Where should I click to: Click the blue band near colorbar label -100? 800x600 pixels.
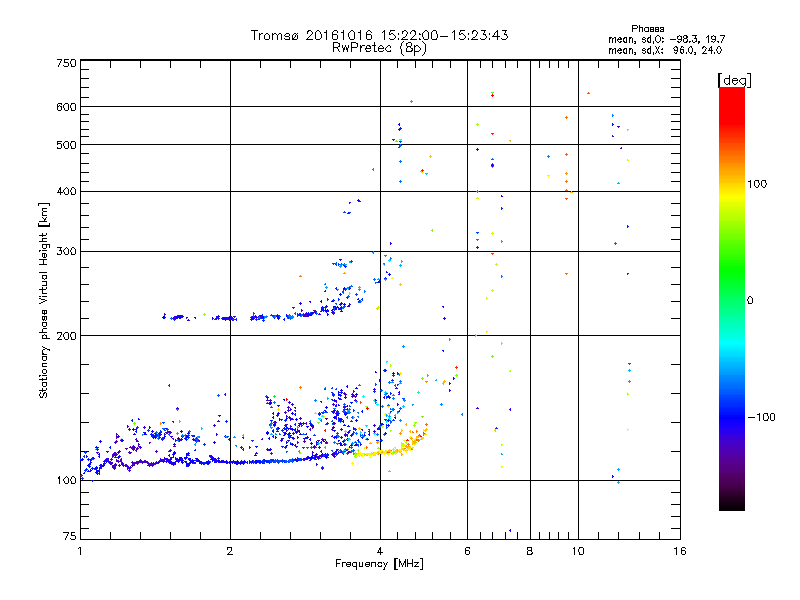pyautogui.click(x=732, y=416)
